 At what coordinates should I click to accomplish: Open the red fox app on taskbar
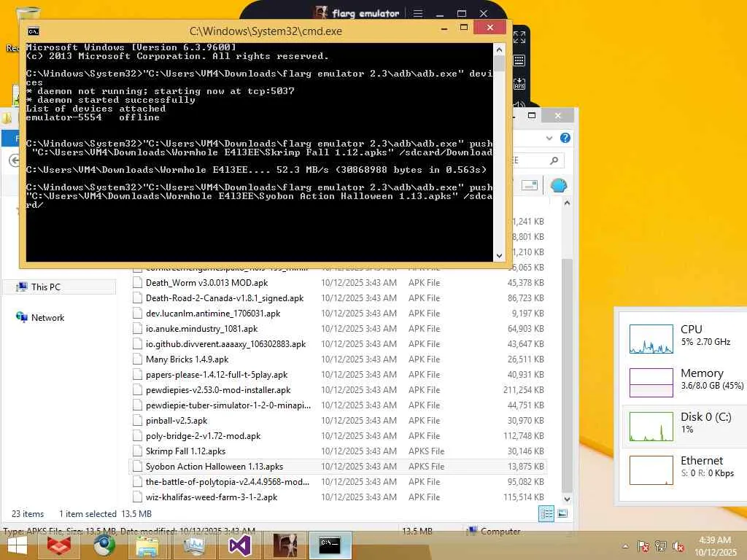pyautogui.click(x=59, y=545)
